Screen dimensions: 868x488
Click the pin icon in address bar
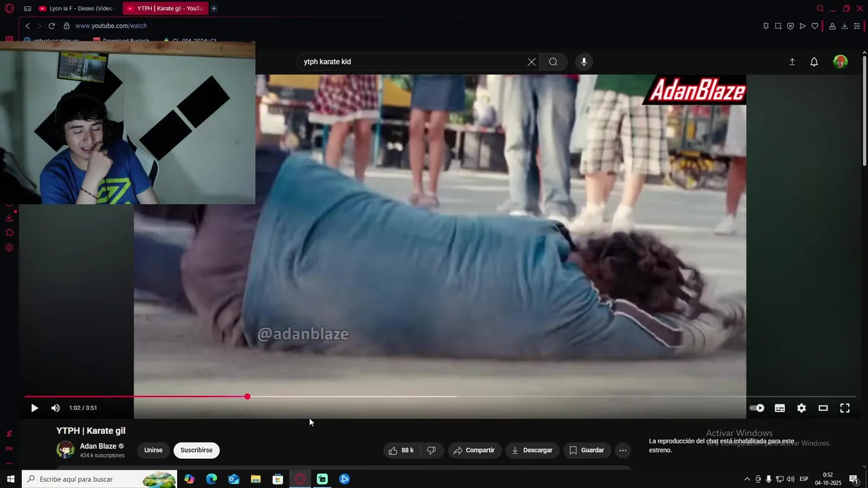click(x=766, y=26)
